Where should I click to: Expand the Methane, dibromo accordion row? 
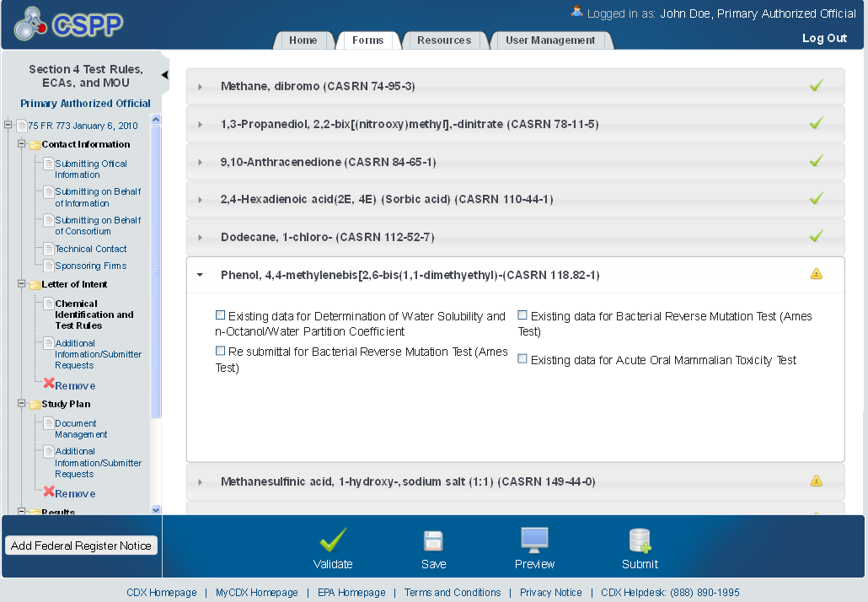[200, 86]
